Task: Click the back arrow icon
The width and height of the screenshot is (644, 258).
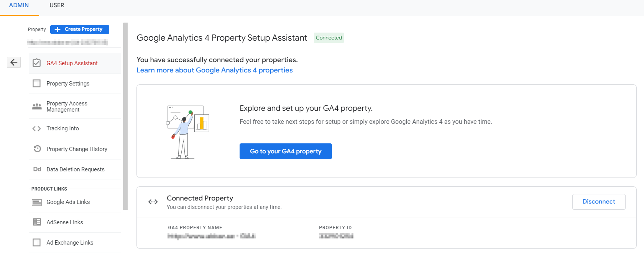Action: click(14, 62)
